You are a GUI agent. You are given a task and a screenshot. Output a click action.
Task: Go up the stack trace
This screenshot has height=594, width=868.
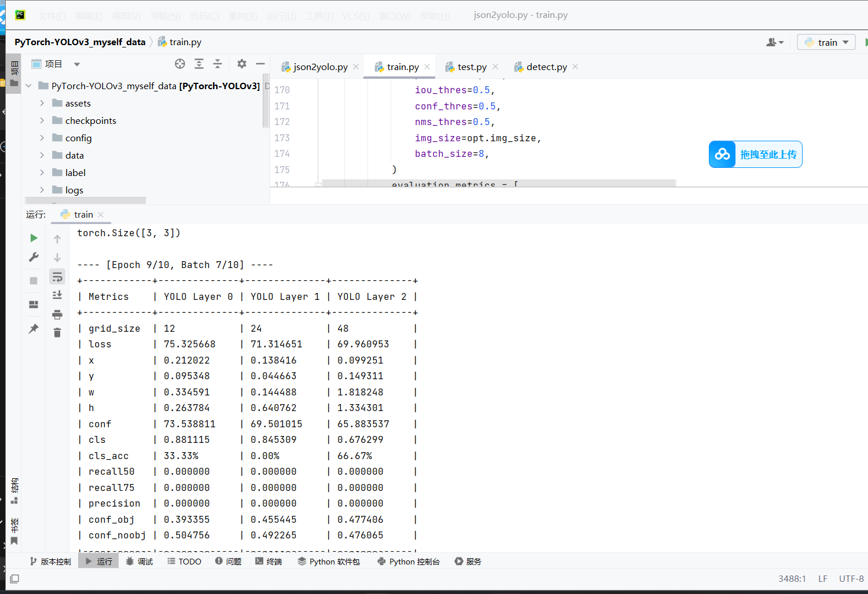[57, 239]
